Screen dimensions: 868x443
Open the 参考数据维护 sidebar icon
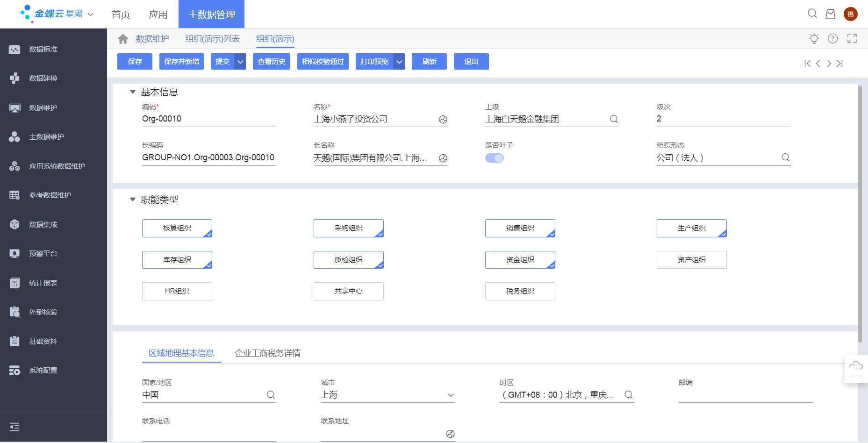14,195
